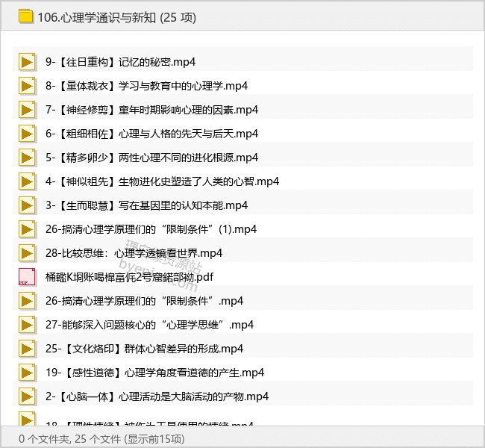The image size is (485, 448).
Task: Open 5-【精多卵少】两性心理不同的进化根源.mp4
Action: (152, 158)
